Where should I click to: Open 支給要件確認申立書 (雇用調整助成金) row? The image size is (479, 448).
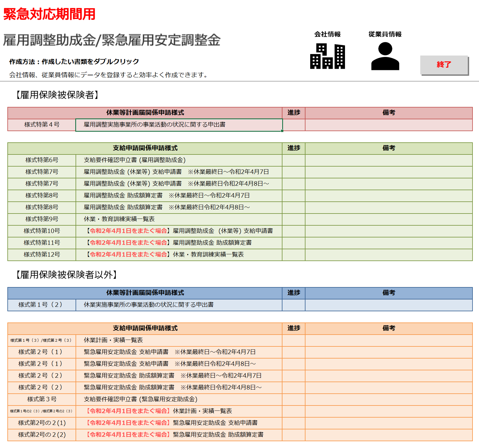coord(179,160)
